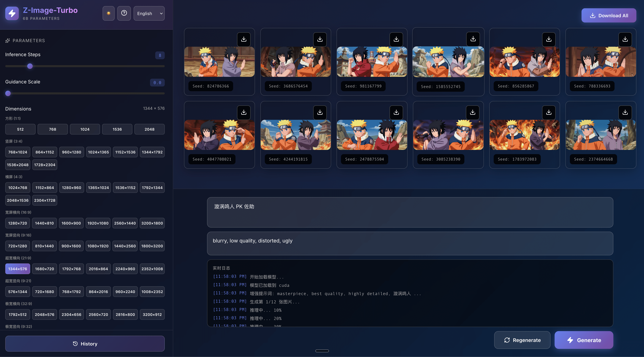
Task: Open the History panel
Action: (85, 343)
